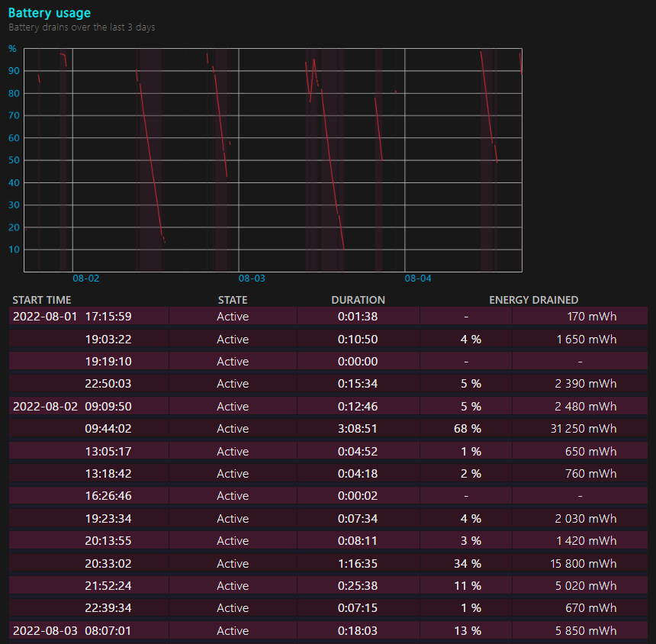Click the 08-02 date label on chart axis
Image resolution: width=656 pixels, height=644 pixels.
coord(85,279)
